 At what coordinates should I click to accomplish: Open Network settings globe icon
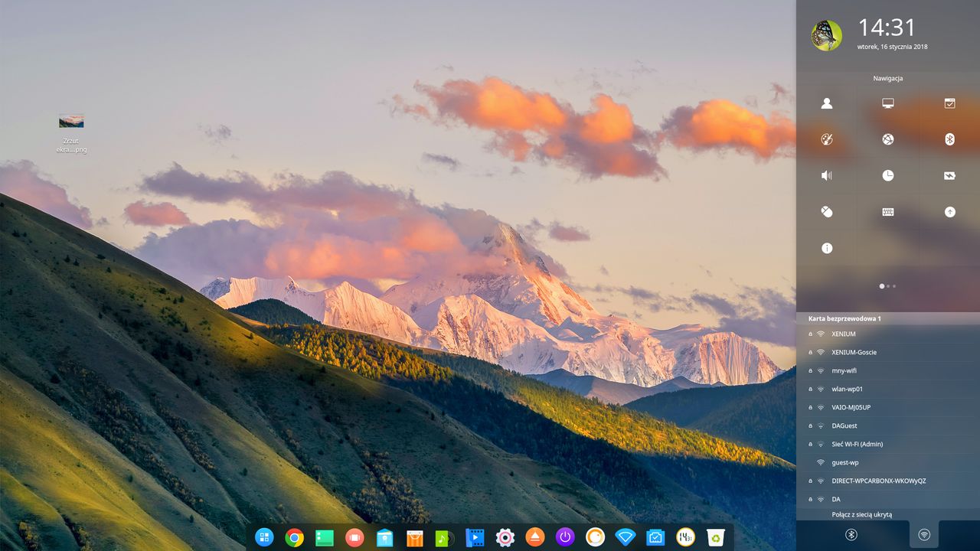[887, 139]
